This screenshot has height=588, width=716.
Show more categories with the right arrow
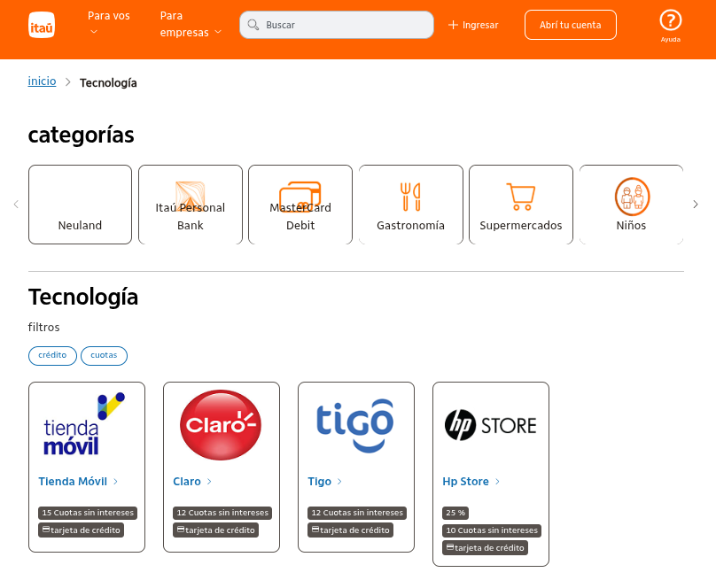pos(696,204)
